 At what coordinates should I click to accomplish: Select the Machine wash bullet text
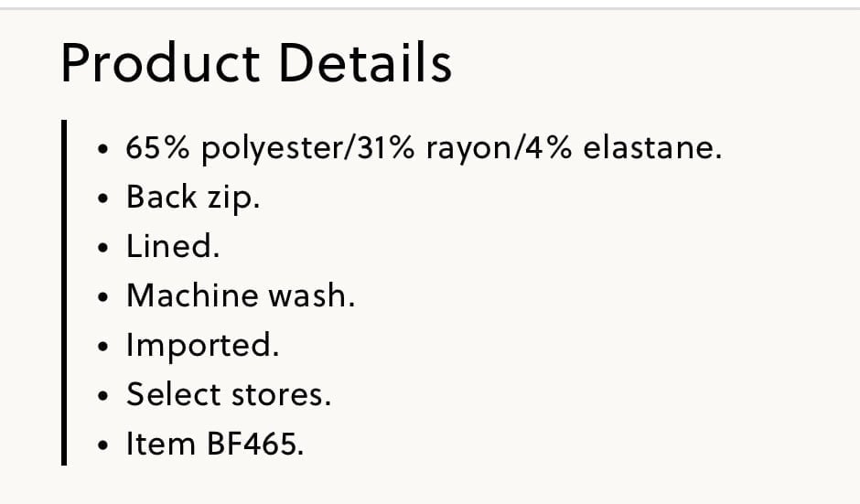click(x=241, y=295)
